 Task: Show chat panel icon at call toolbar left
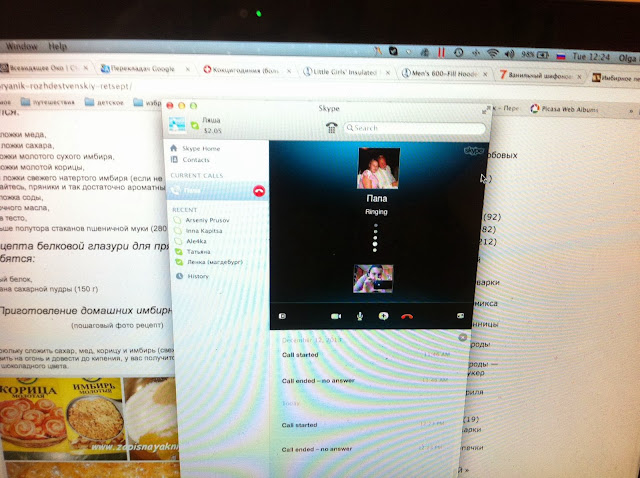click(282, 316)
